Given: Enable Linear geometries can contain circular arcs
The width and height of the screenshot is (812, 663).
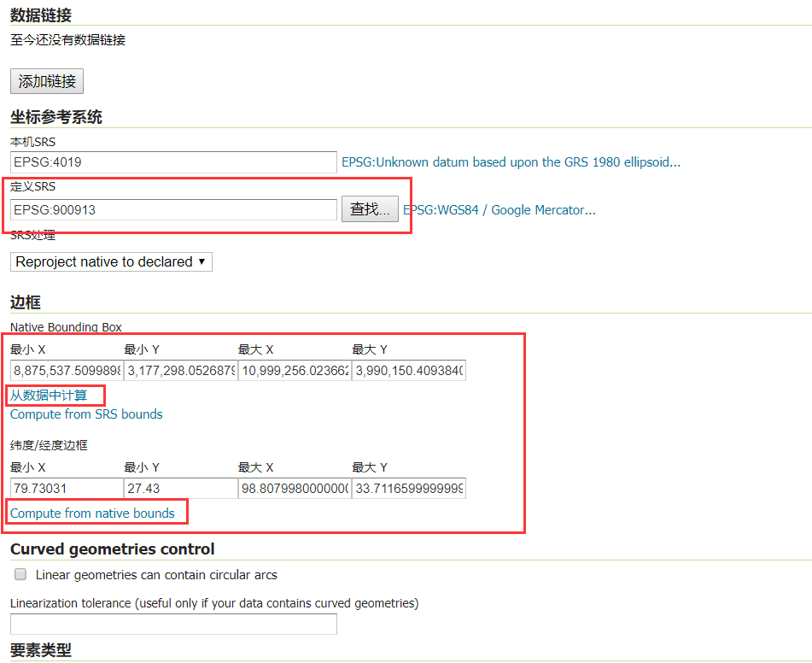Looking at the screenshot, I should (x=20, y=573).
